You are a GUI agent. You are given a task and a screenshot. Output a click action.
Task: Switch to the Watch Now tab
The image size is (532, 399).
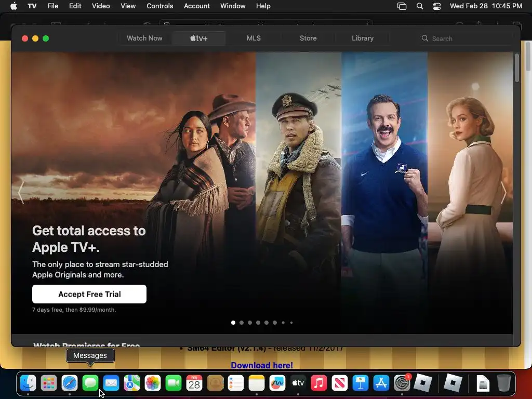(x=144, y=38)
